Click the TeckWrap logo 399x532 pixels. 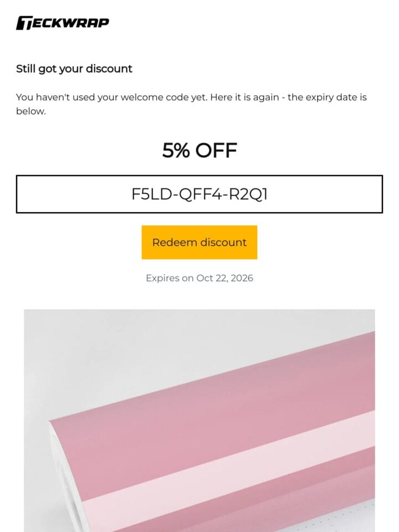[63, 23]
